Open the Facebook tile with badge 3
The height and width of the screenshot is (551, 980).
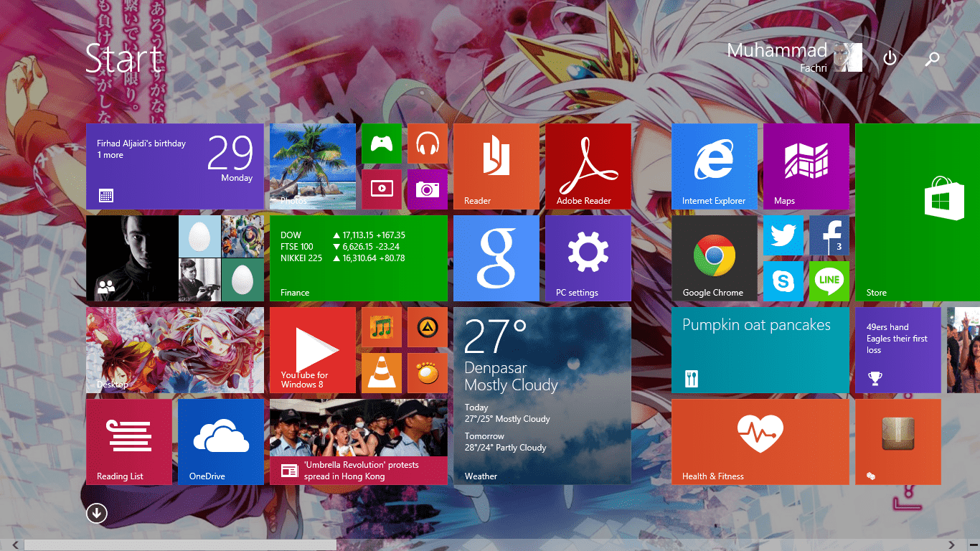[x=829, y=235]
